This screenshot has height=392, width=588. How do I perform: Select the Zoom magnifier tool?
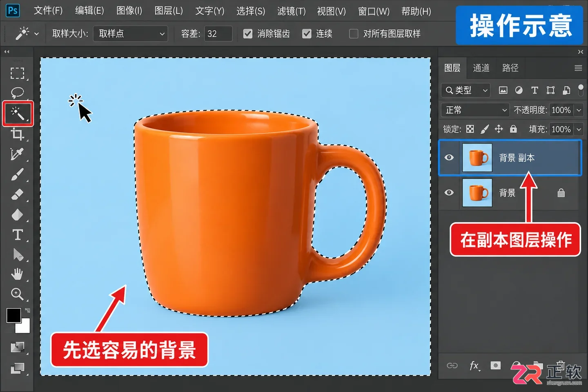[x=17, y=294]
